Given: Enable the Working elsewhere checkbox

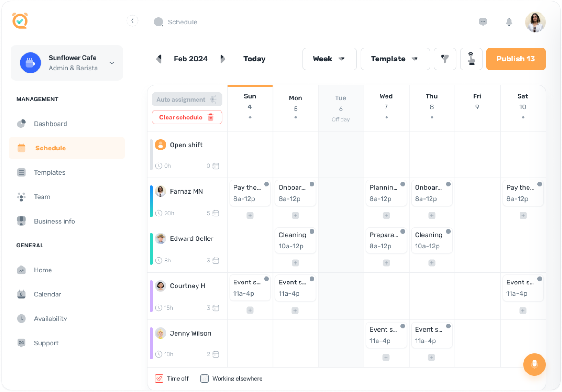Looking at the screenshot, I should 204,379.
